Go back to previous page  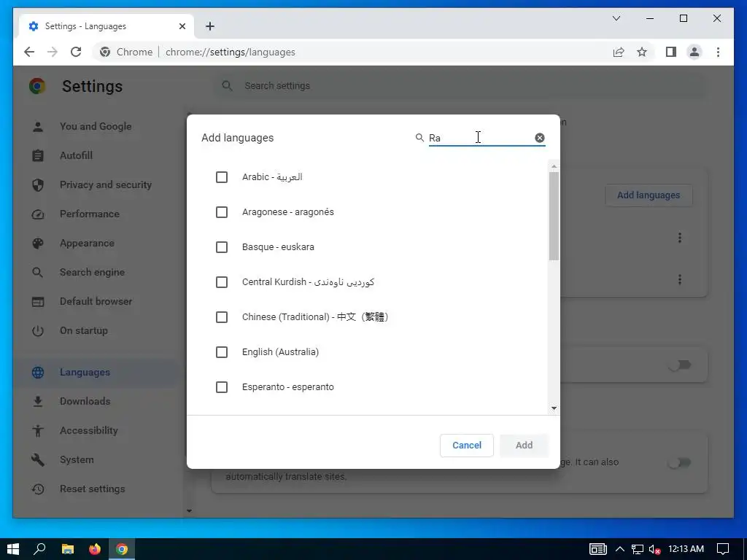pyautogui.click(x=29, y=52)
